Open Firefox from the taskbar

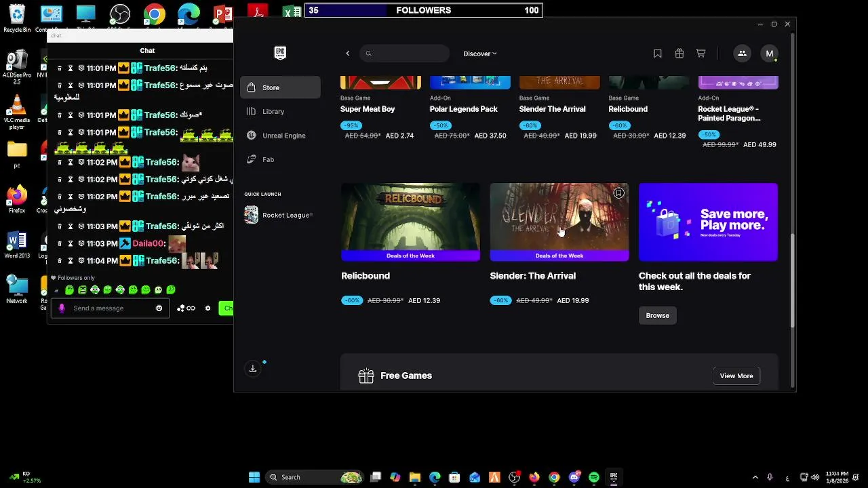coord(534,477)
